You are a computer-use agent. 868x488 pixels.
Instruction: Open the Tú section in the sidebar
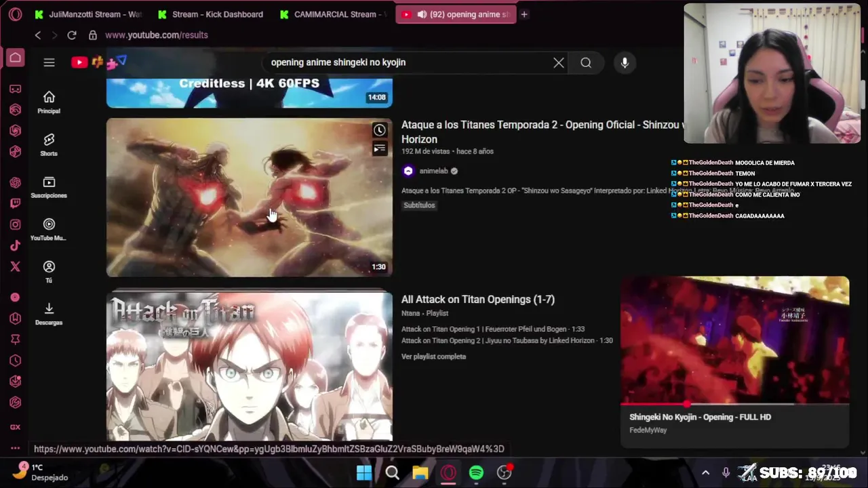pyautogui.click(x=49, y=272)
